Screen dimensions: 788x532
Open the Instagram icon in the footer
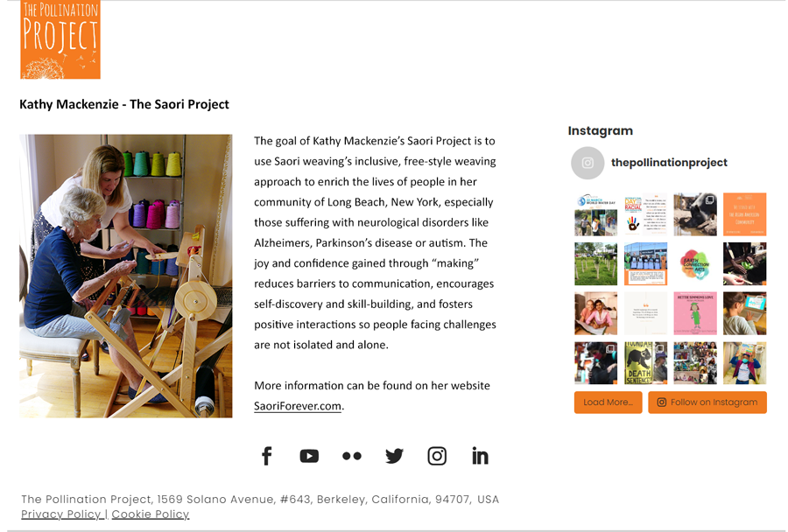437,456
